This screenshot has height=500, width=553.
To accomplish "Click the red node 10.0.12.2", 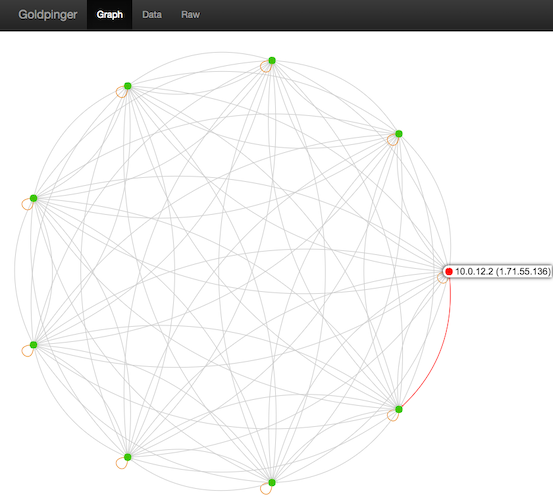I will [x=449, y=272].
